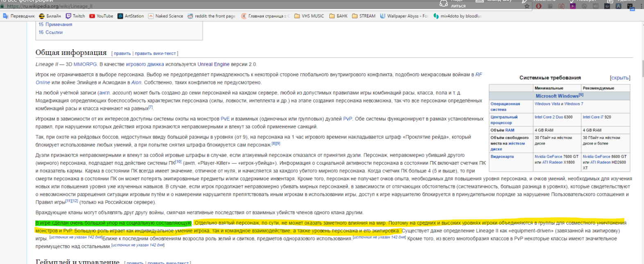The height and width of the screenshot is (264, 644).
Task: Open the Unreal Engine link
Action: click(213, 64)
